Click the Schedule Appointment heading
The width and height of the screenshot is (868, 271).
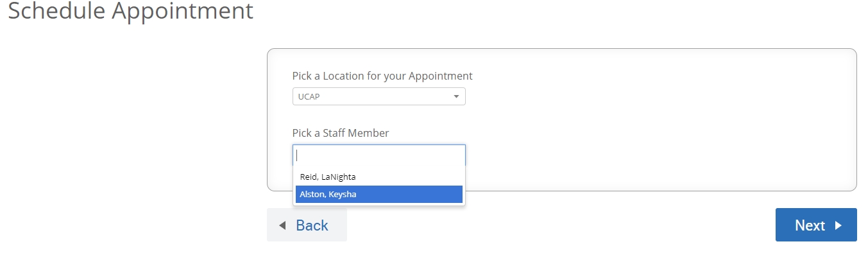pyautogui.click(x=131, y=11)
